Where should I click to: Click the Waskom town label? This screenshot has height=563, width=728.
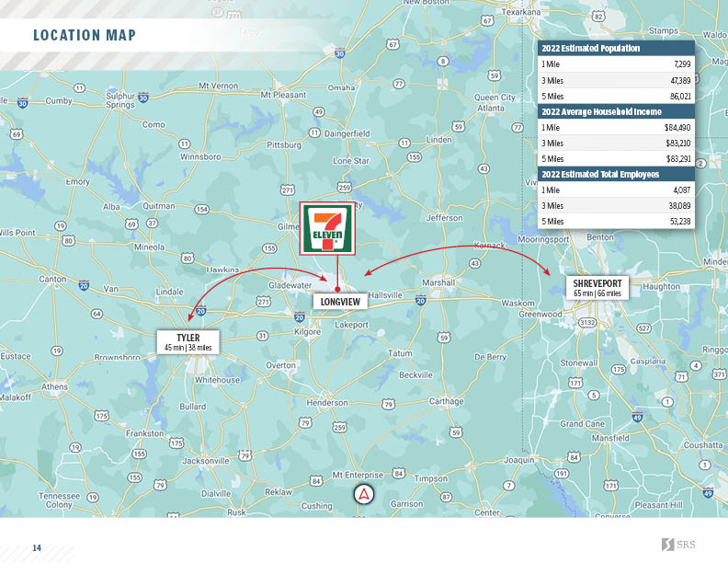(x=518, y=303)
